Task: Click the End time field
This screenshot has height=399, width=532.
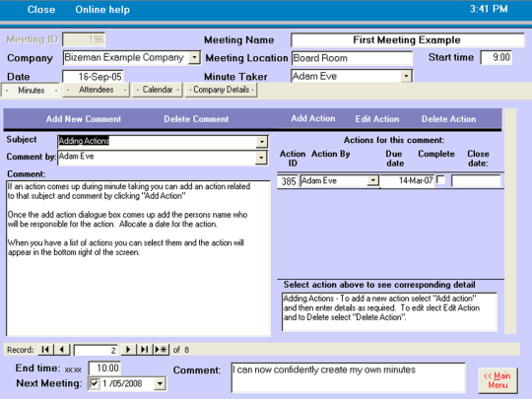Action: click(104, 368)
